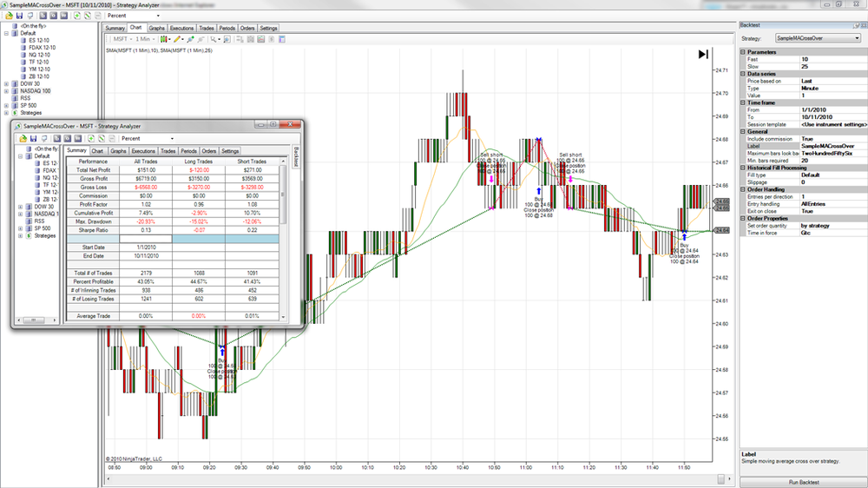Screen dimensions: 868x488
Task: Click Properties window icon at chart toolbar end
Action: (x=282, y=39)
